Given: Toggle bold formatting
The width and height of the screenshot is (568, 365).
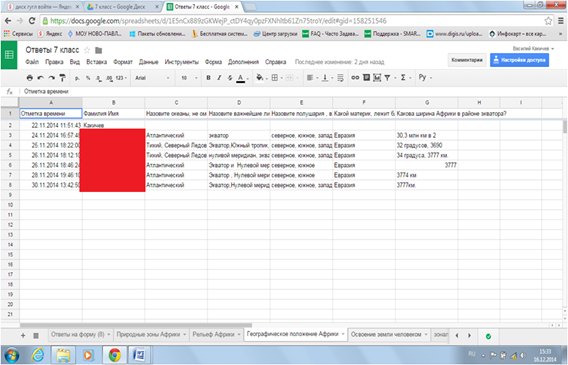Looking at the screenshot, I should point(208,77).
